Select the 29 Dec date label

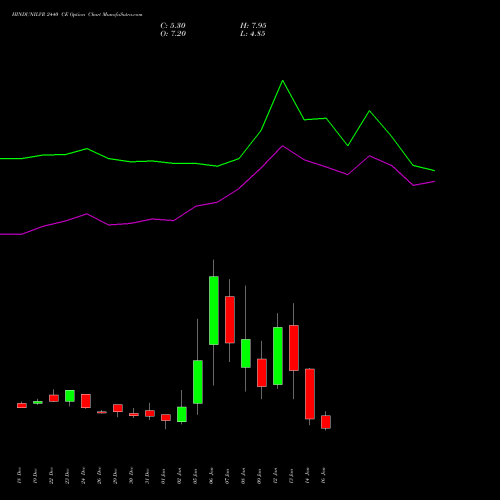115,476
